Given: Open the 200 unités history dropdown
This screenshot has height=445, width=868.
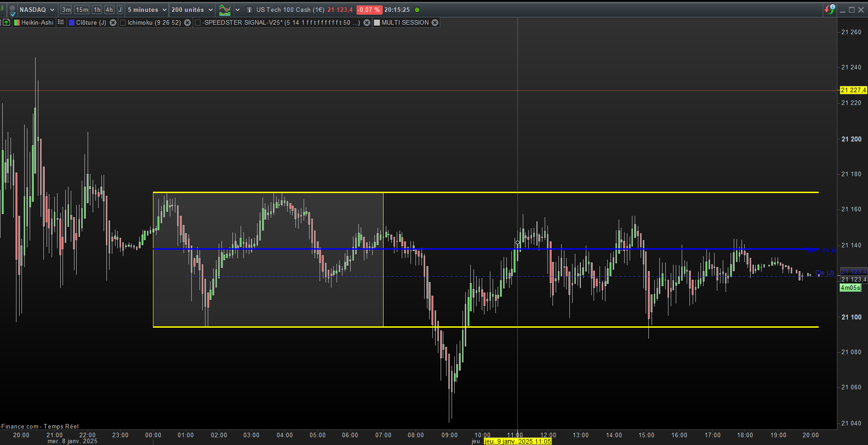Looking at the screenshot, I should point(192,10).
